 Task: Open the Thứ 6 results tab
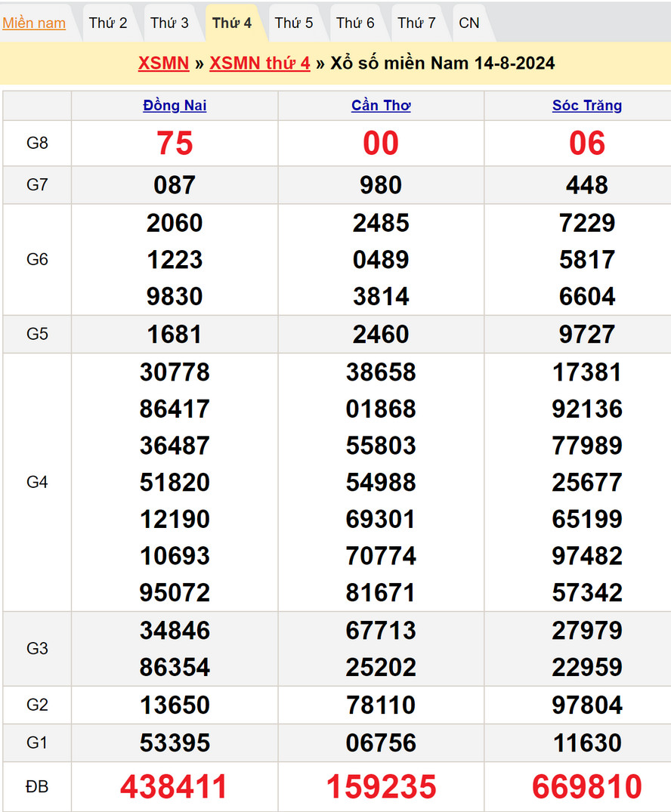pyautogui.click(x=355, y=23)
